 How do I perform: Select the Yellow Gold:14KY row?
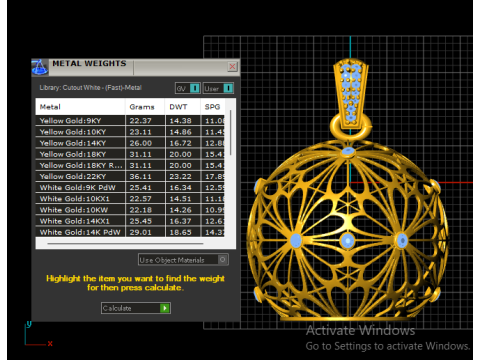[x=130, y=143]
